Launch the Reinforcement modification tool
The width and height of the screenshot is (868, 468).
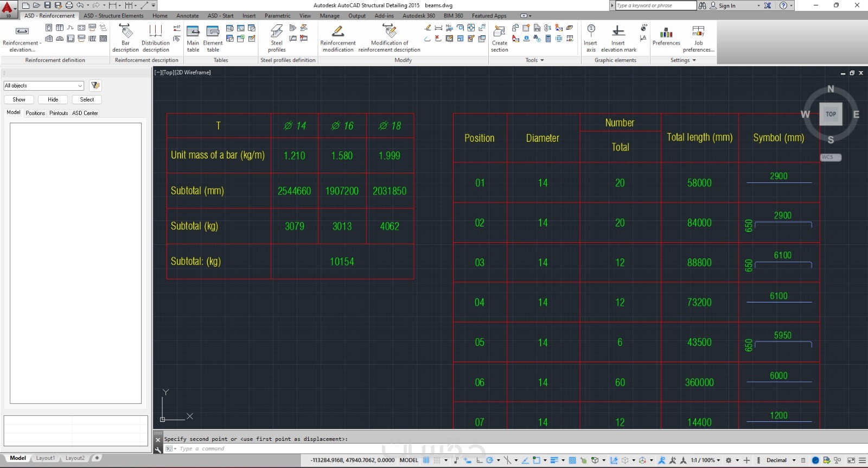(x=338, y=38)
